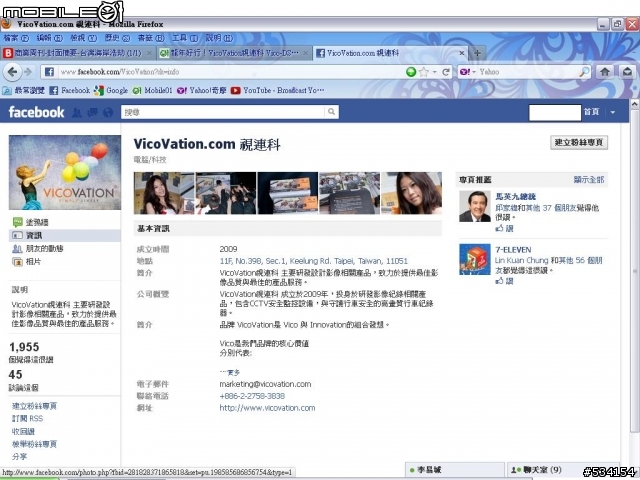The height and width of the screenshot is (480, 640).
Task: Click the Facebook site icon in address bar
Action: click(49, 72)
